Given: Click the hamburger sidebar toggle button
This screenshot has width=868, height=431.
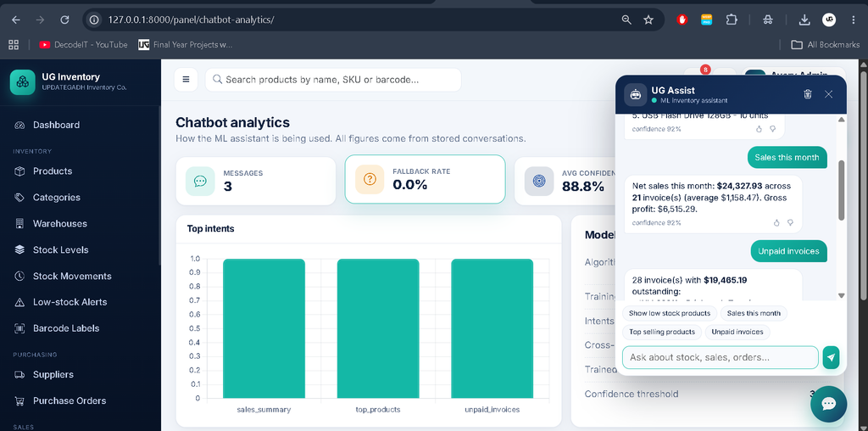Looking at the screenshot, I should (186, 79).
